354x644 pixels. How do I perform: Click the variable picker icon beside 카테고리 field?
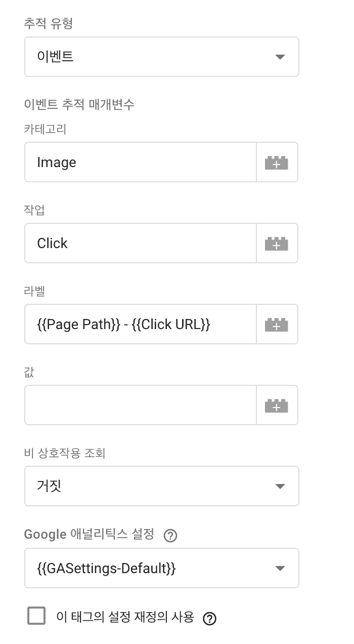(x=277, y=163)
